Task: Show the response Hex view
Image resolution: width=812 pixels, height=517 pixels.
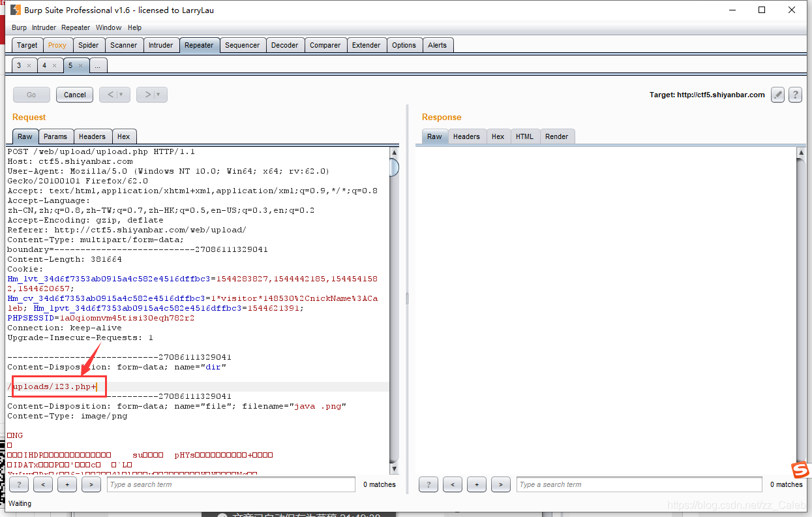Action: [498, 136]
